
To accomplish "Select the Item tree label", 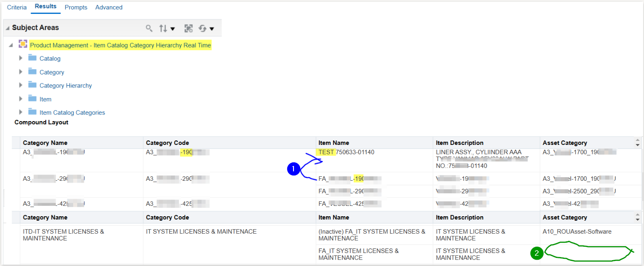I will 45,99.
